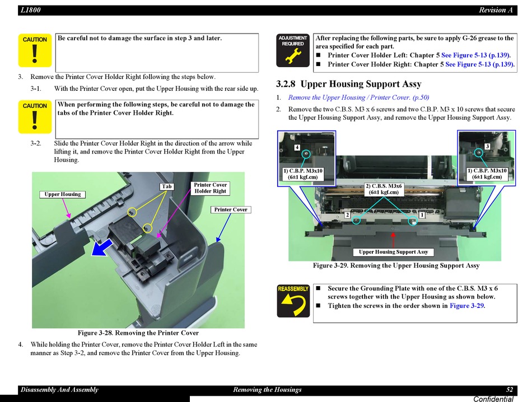Click Revision A in the page header
The height and width of the screenshot is (402, 532).
coord(496,10)
